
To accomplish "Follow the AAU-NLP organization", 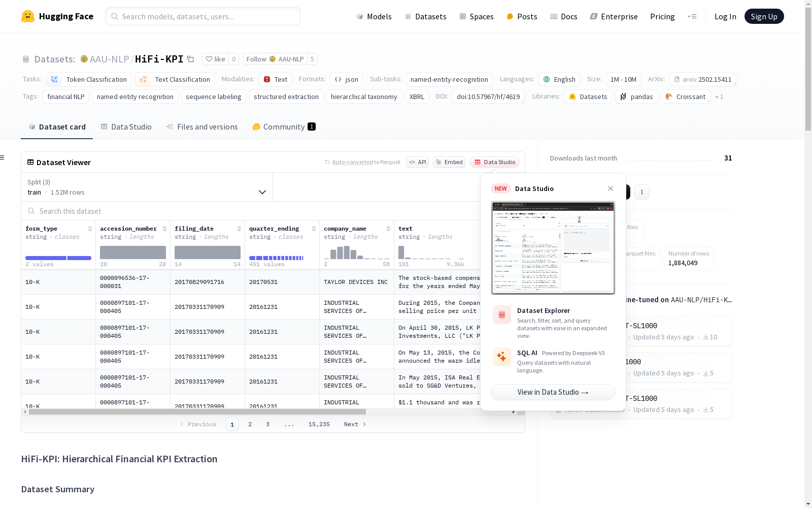I will 275,59.
